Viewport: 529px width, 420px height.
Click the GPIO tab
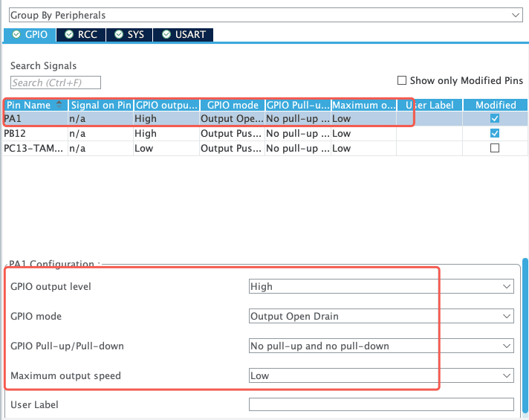30,34
